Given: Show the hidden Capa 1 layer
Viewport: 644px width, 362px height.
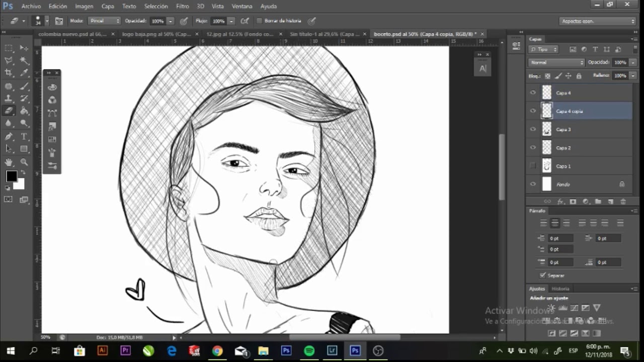Looking at the screenshot, I should click(533, 166).
